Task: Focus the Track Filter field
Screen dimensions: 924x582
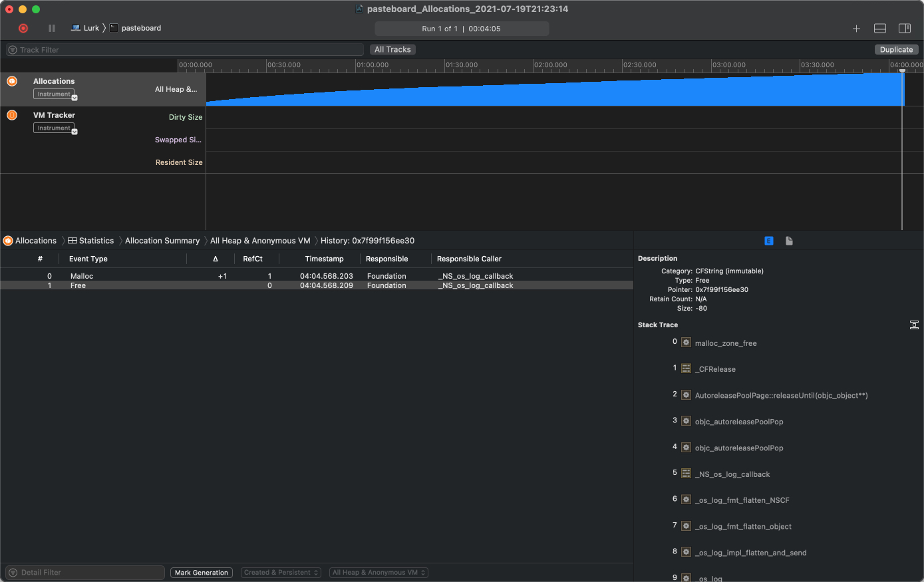Action: tap(185, 50)
